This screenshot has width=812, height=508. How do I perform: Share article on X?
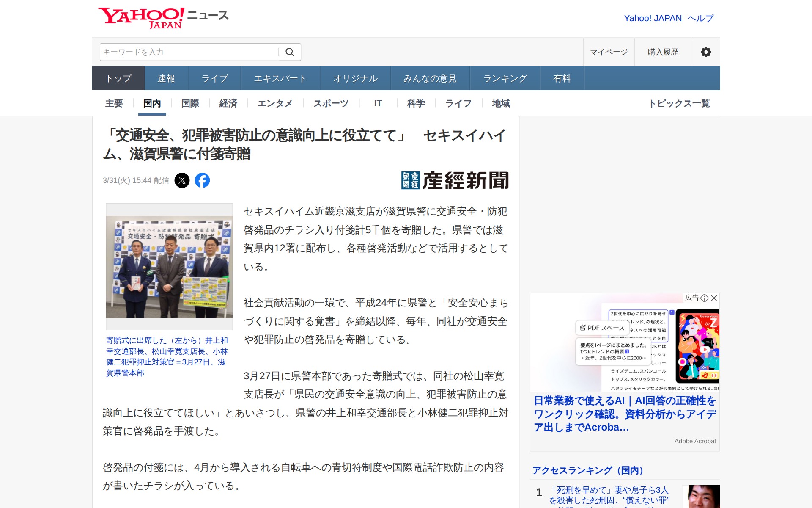[182, 180]
